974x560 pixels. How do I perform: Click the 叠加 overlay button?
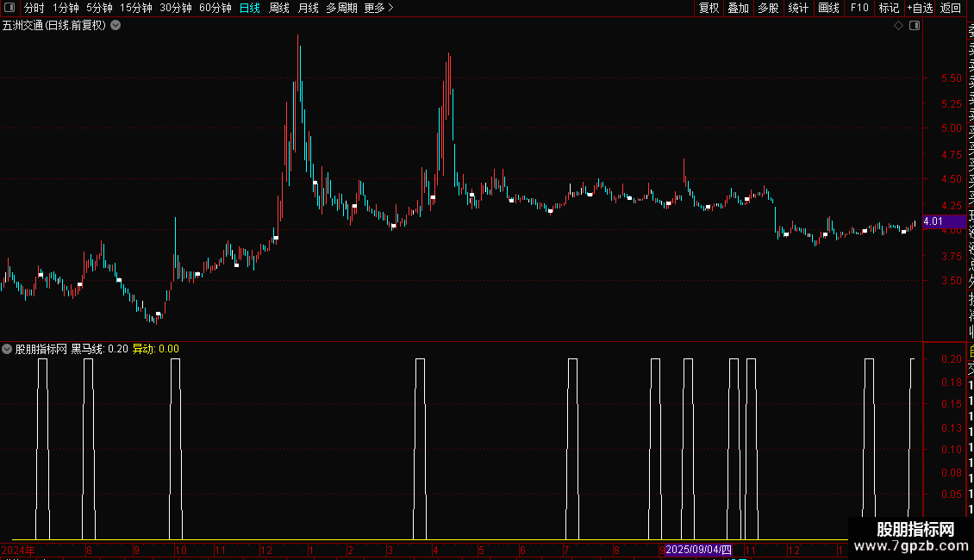(x=739, y=8)
